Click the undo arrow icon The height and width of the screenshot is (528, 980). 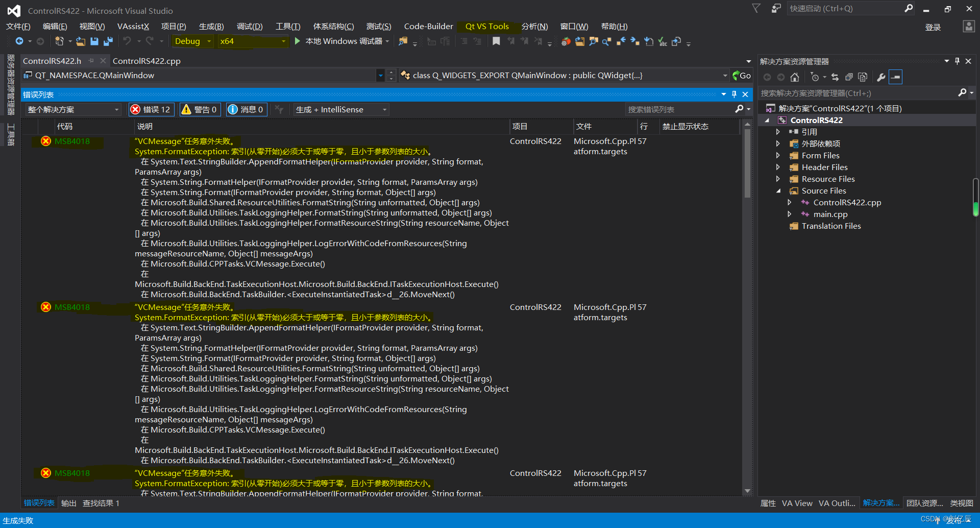(x=127, y=41)
